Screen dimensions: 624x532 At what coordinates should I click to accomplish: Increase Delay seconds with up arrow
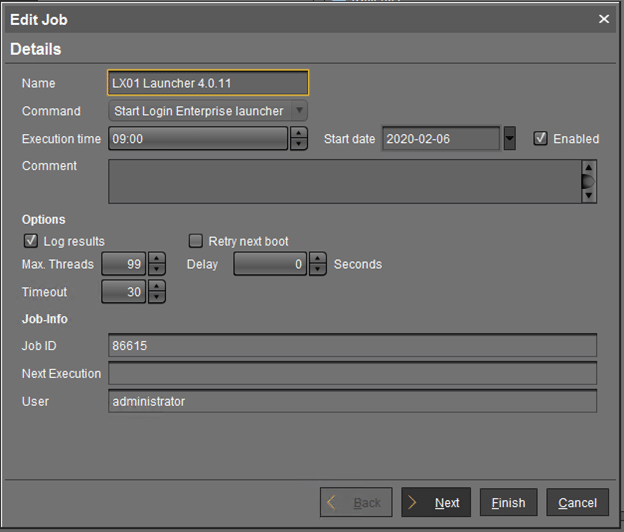[318, 258]
